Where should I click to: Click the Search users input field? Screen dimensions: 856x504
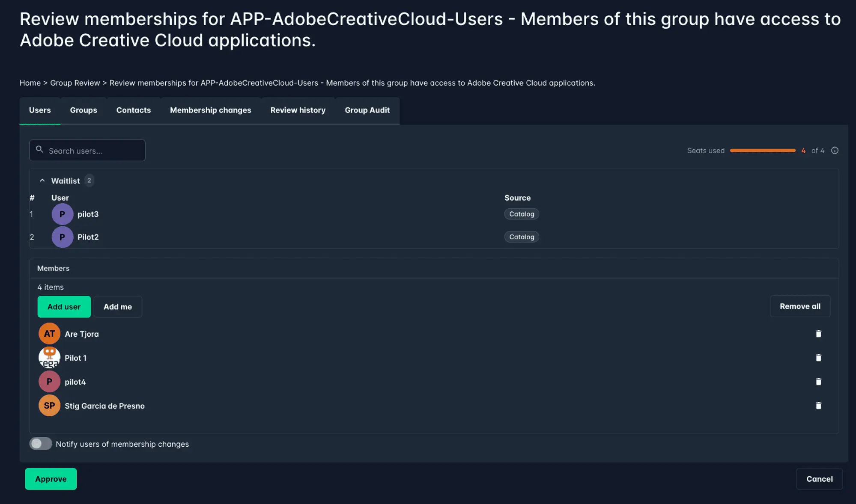click(90, 150)
